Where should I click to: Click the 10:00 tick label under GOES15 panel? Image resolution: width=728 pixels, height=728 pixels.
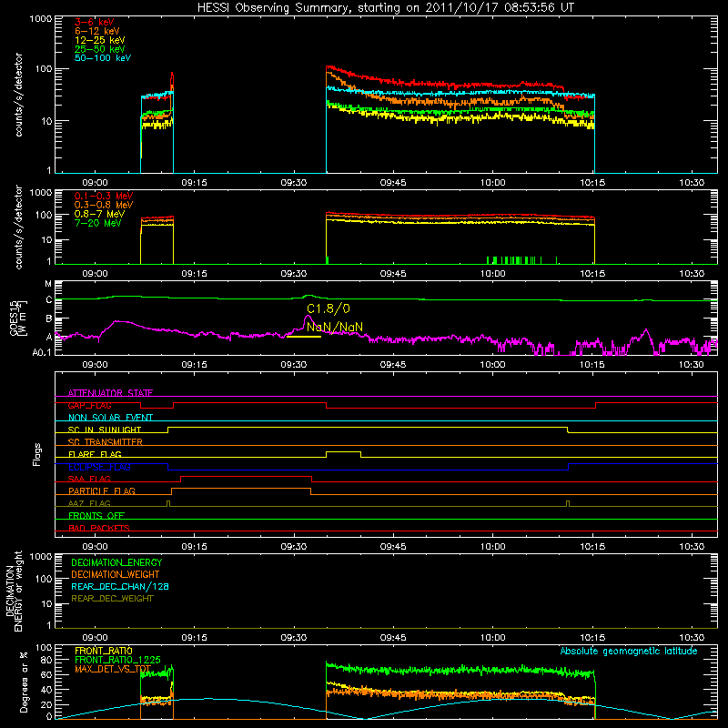pos(492,365)
